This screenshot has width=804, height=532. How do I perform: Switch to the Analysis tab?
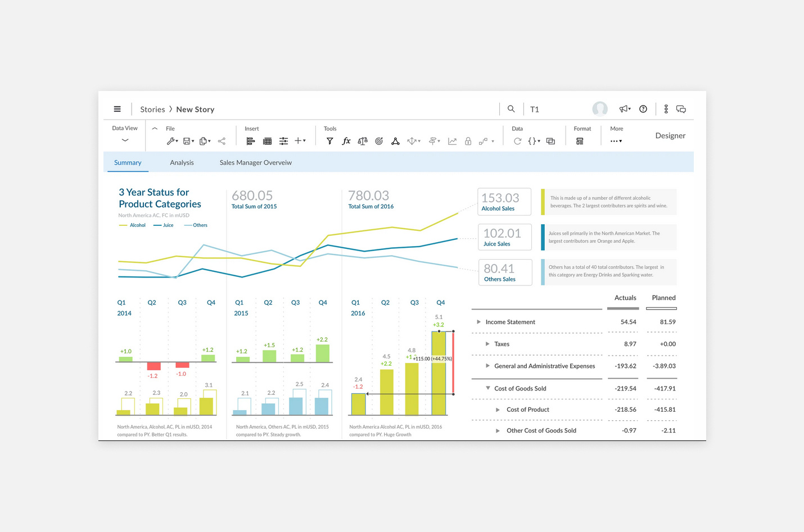[x=182, y=162]
